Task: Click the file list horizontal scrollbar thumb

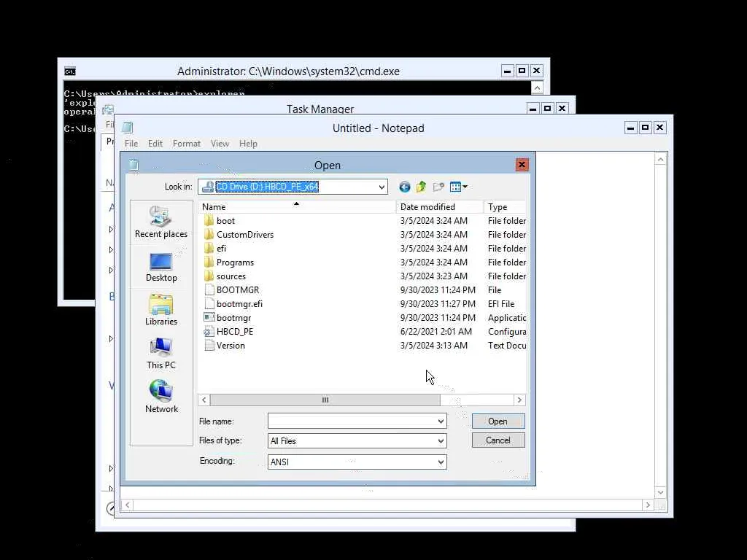Action: click(325, 400)
